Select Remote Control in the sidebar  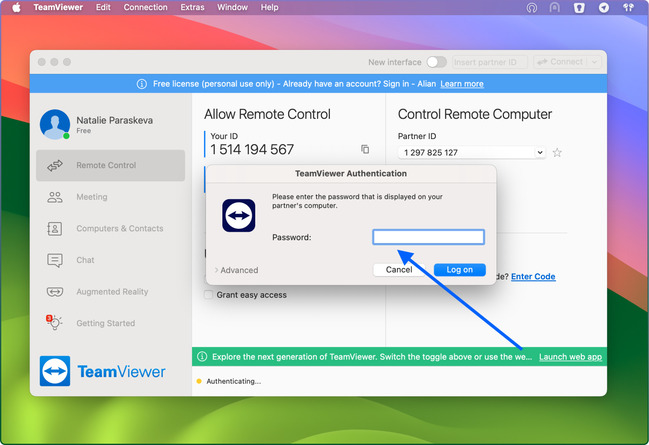coord(111,165)
